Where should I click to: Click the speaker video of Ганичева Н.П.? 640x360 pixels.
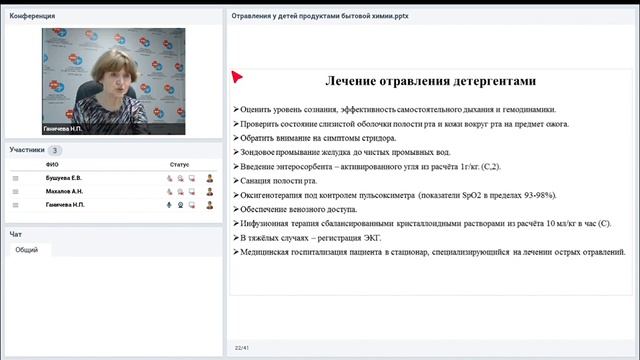(113, 81)
